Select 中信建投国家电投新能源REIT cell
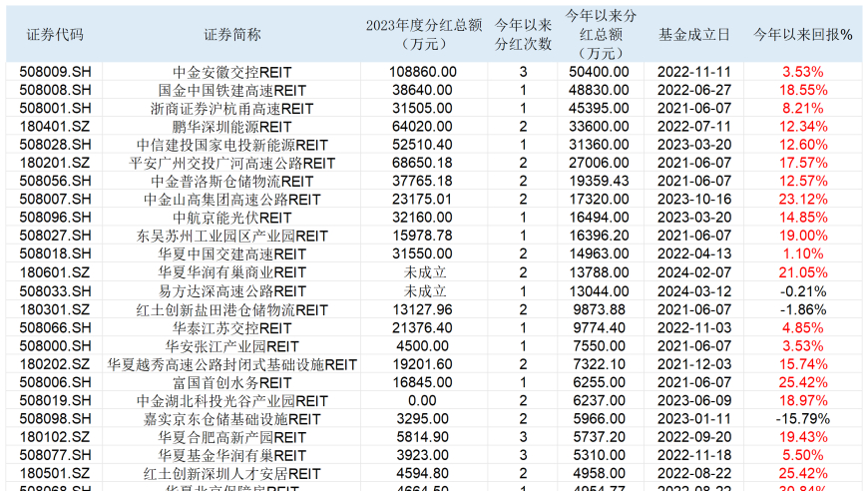 (x=231, y=145)
